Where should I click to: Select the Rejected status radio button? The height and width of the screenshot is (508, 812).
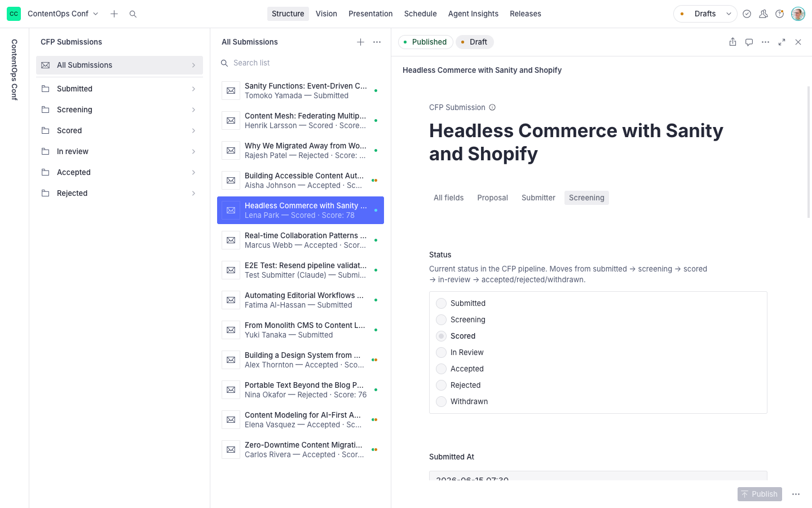pyautogui.click(x=442, y=385)
